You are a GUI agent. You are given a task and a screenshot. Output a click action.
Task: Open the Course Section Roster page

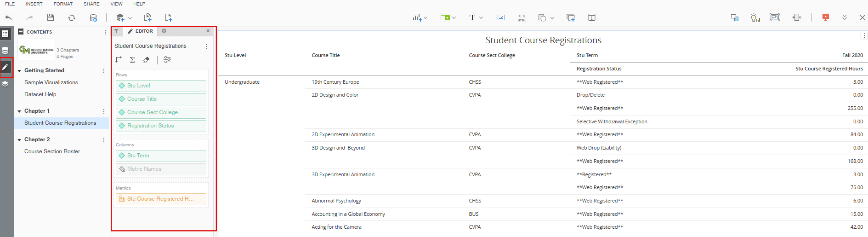(52, 151)
